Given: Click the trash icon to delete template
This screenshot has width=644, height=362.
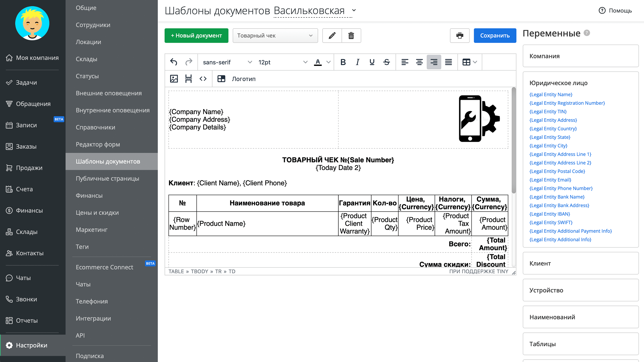Looking at the screenshot, I should 351,35.
